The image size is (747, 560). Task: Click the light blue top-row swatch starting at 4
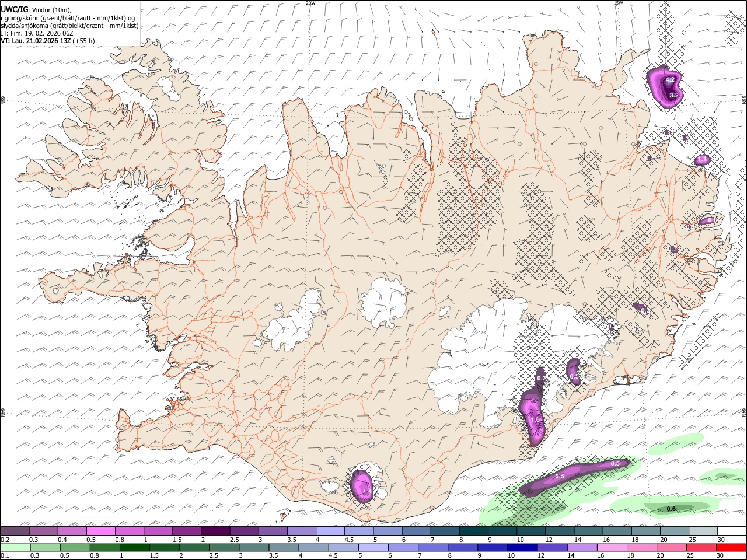click(x=330, y=531)
